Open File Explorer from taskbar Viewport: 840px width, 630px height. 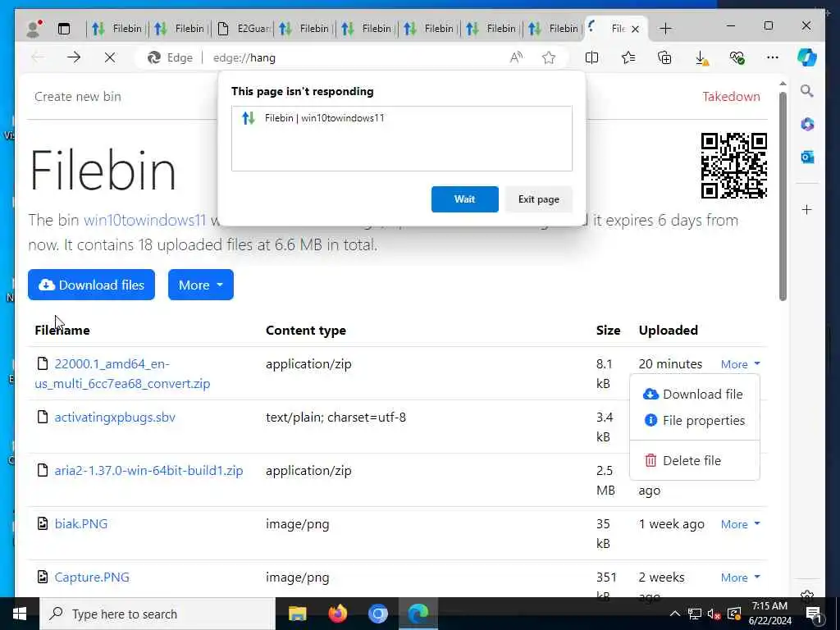pyautogui.click(x=297, y=614)
